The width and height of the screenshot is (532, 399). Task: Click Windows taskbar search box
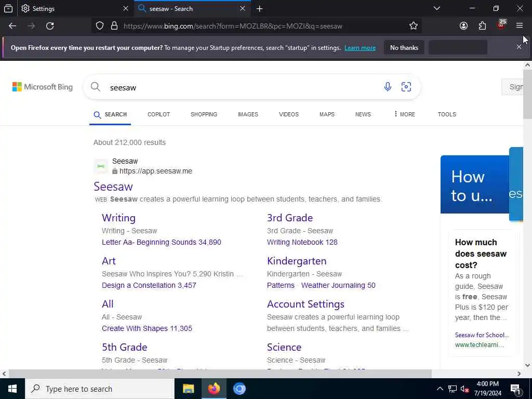click(100, 389)
